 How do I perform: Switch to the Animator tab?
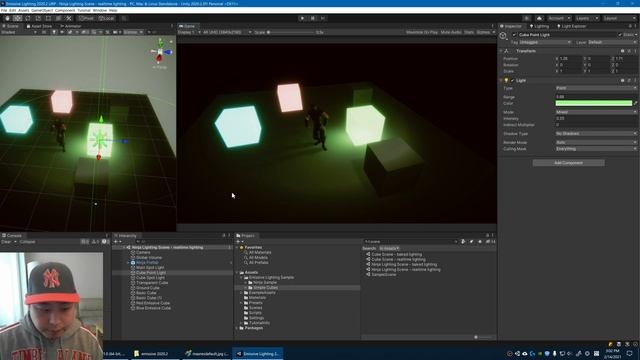pyautogui.click(x=71, y=26)
